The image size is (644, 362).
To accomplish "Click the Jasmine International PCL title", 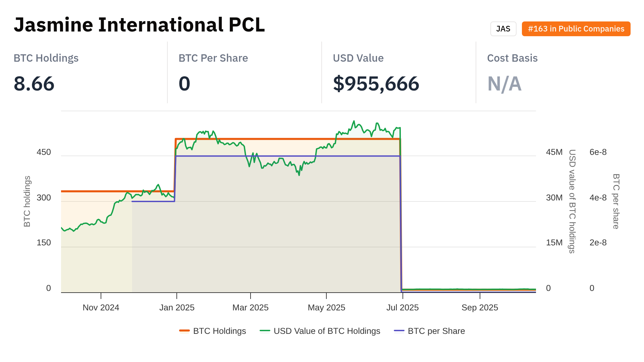I will [139, 25].
